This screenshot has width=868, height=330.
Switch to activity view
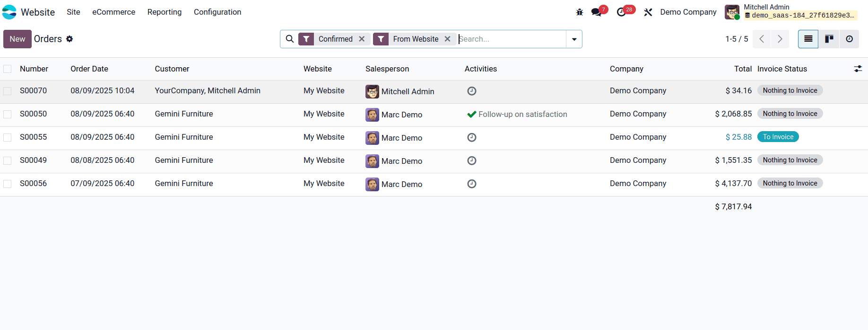[x=850, y=39]
